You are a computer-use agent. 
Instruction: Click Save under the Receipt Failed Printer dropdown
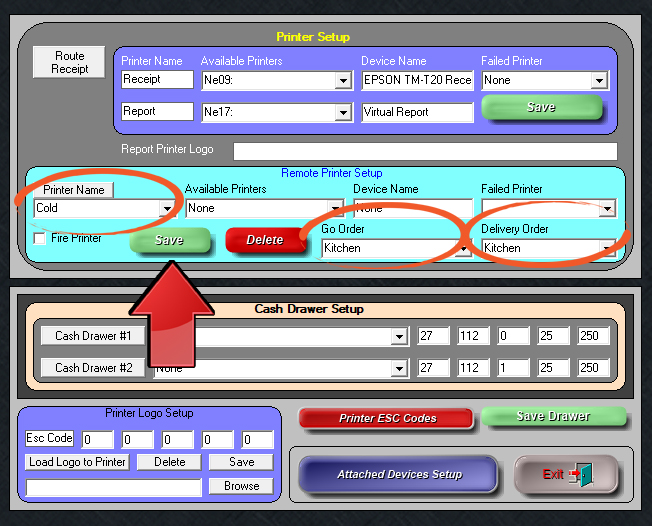541,108
